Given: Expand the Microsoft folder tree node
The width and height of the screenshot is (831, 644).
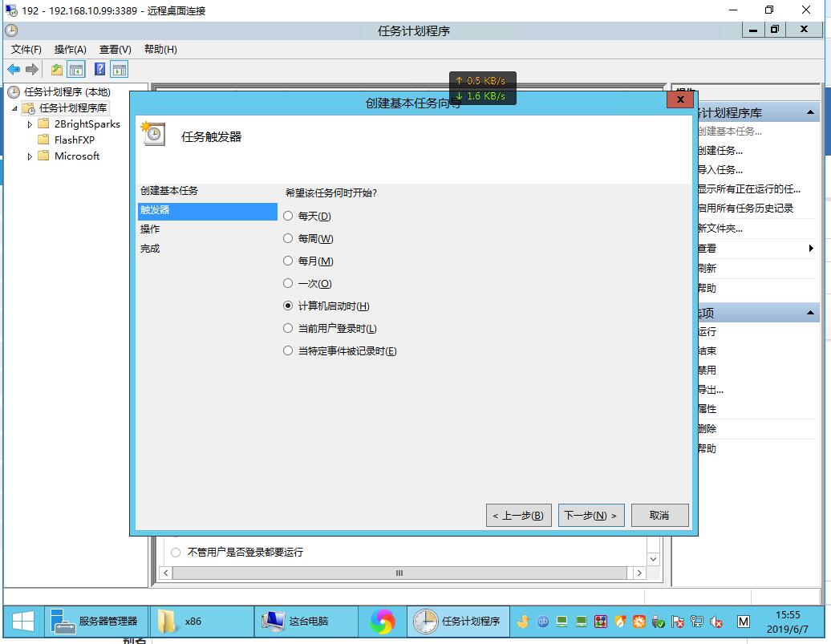Looking at the screenshot, I should tap(30, 156).
